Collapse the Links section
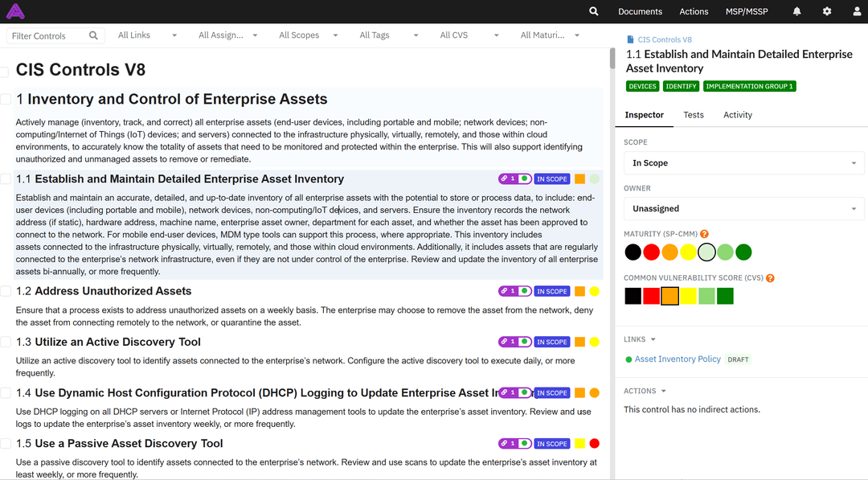This screenshot has height=480, width=868. [x=640, y=339]
